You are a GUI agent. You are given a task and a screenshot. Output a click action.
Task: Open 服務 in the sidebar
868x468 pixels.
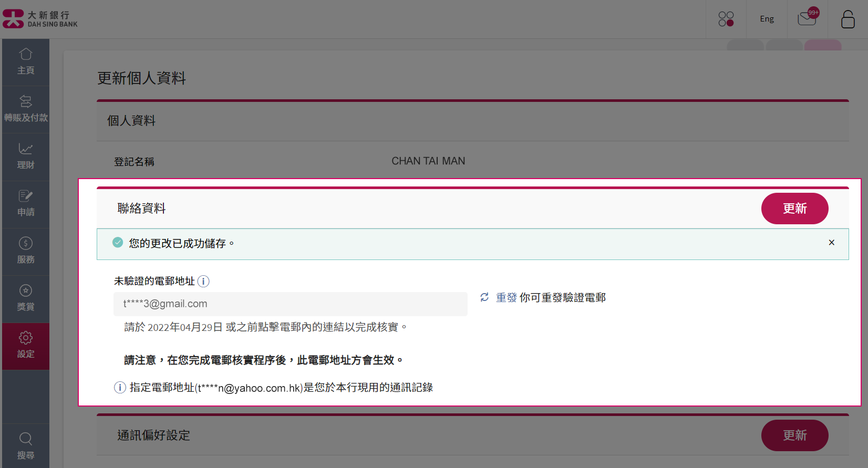pos(26,251)
